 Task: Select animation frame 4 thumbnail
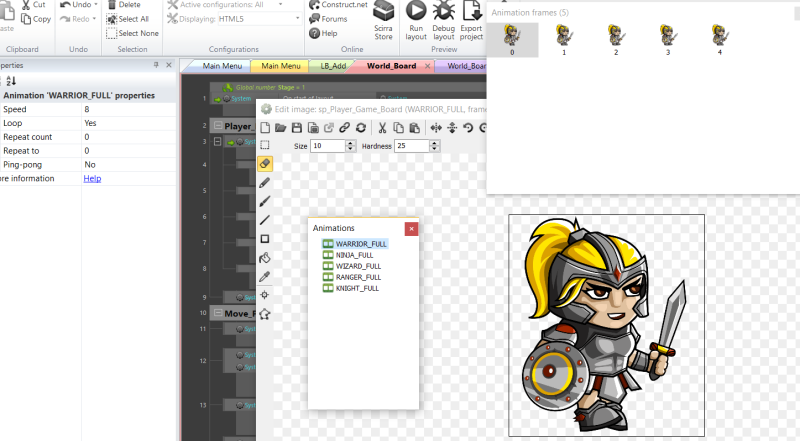click(720, 40)
